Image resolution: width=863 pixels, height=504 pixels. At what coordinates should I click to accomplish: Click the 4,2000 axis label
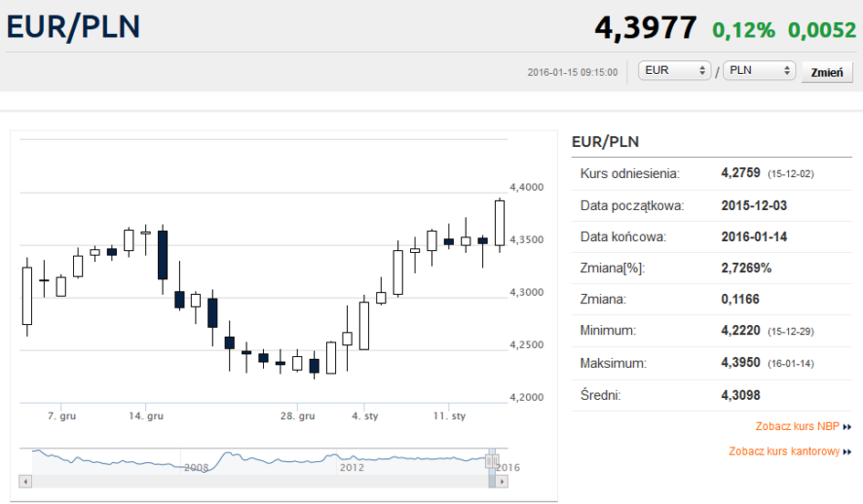click(527, 397)
